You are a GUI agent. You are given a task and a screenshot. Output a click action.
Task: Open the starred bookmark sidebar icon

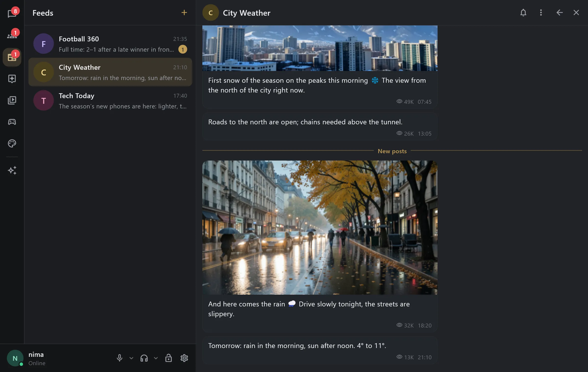point(12,79)
